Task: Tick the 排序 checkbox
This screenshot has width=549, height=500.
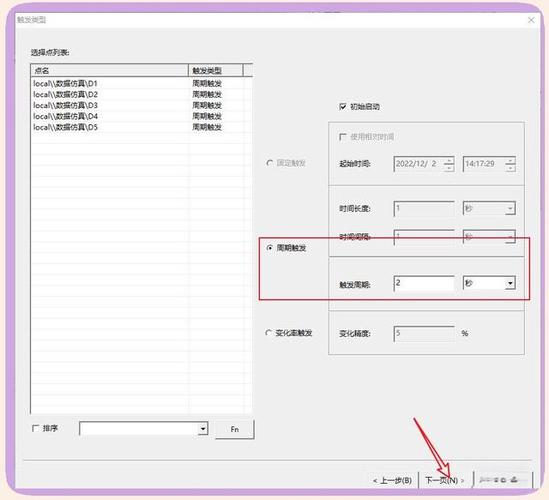Action: tap(35, 428)
